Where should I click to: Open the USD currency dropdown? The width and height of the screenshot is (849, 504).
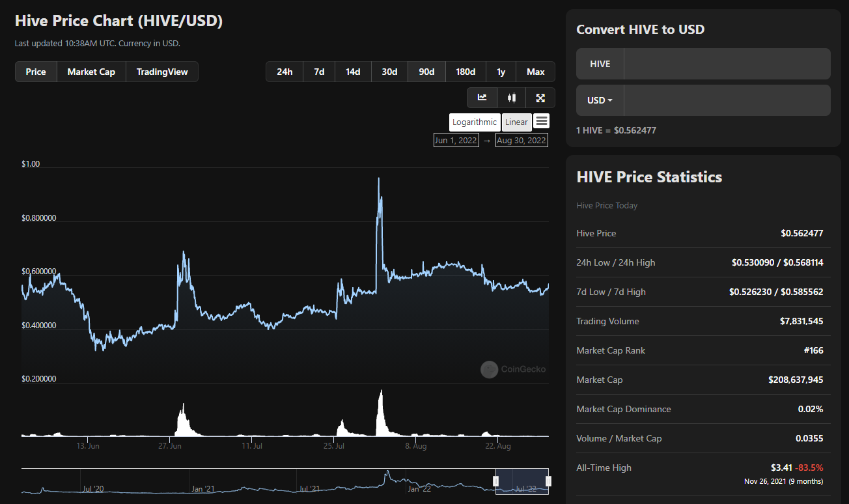600,100
